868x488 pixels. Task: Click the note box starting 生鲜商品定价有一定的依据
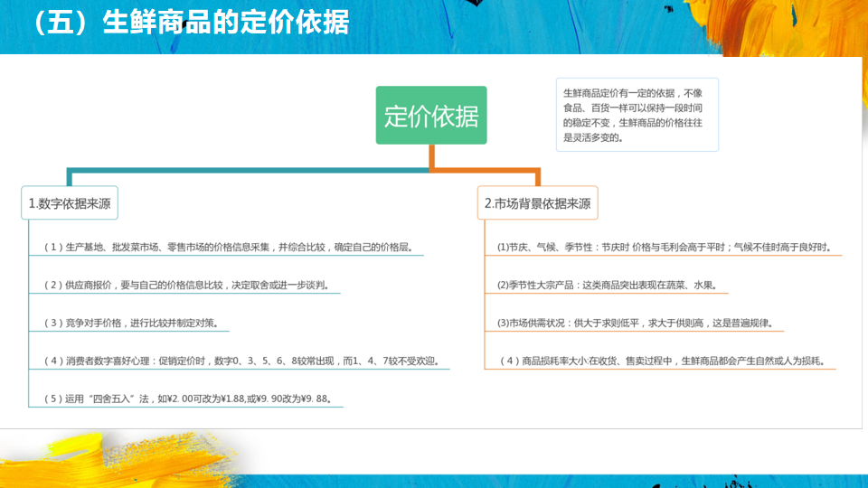point(637,115)
